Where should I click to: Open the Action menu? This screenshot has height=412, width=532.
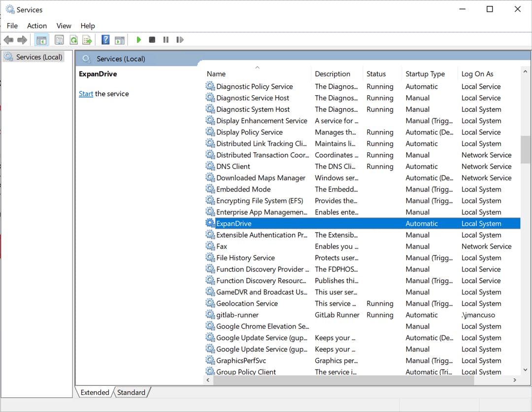point(37,26)
